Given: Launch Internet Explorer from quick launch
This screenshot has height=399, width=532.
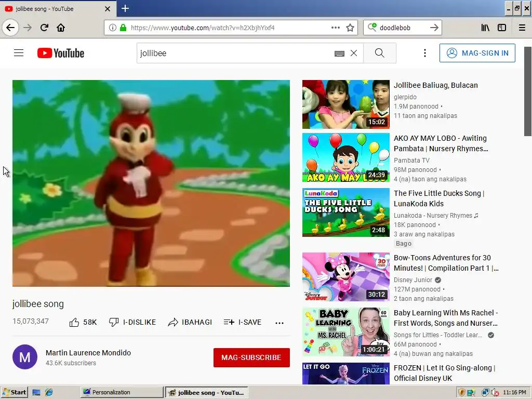Looking at the screenshot, I should 49,393.
